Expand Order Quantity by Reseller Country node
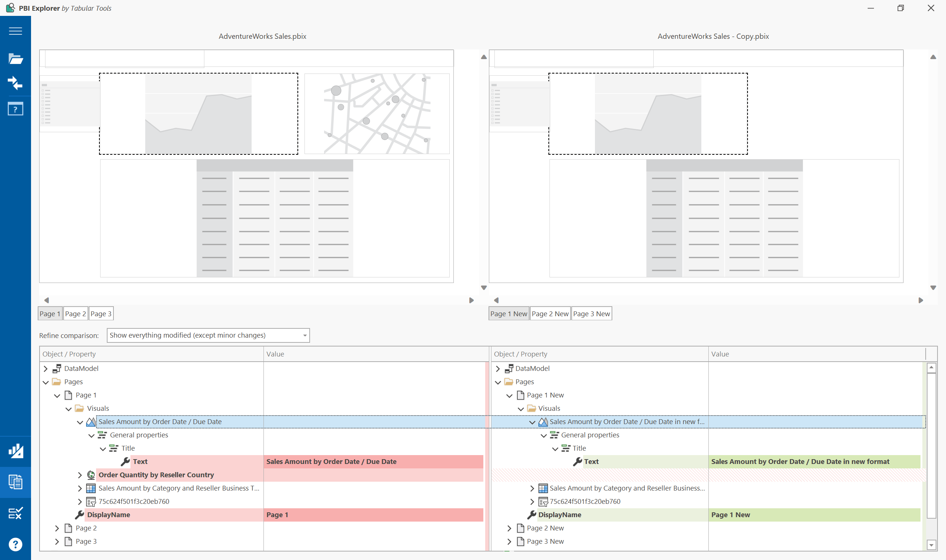The height and width of the screenshot is (560, 946). tap(80, 475)
